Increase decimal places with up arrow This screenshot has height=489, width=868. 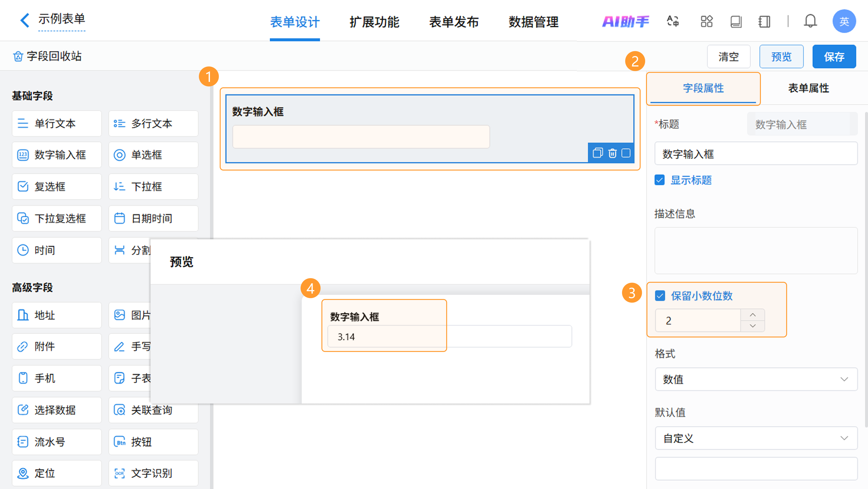(752, 315)
